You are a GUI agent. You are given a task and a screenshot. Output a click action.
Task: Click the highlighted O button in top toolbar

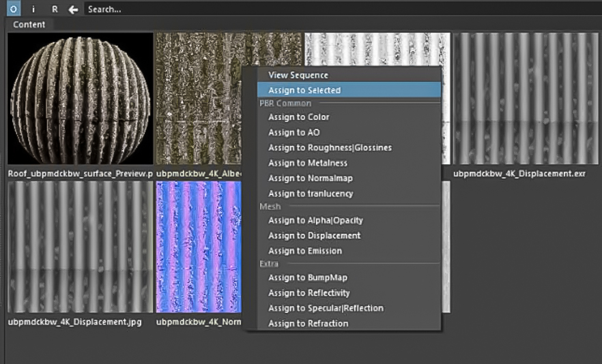14,10
